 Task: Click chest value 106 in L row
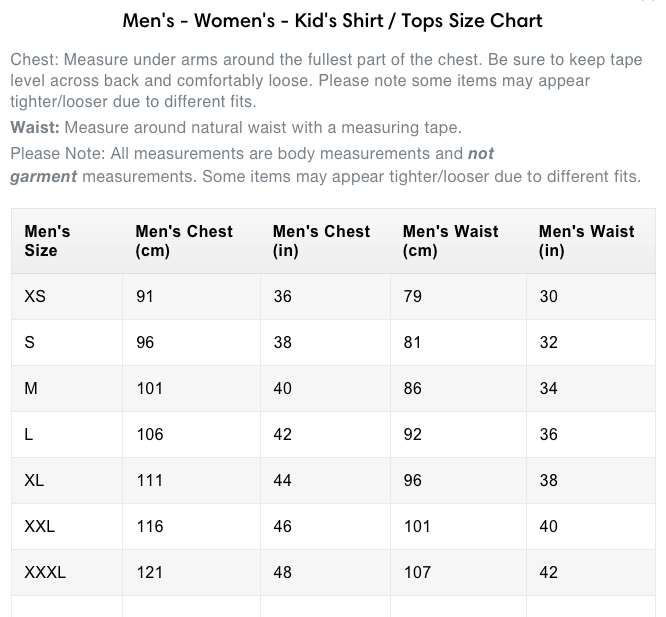(x=149, y=434)
